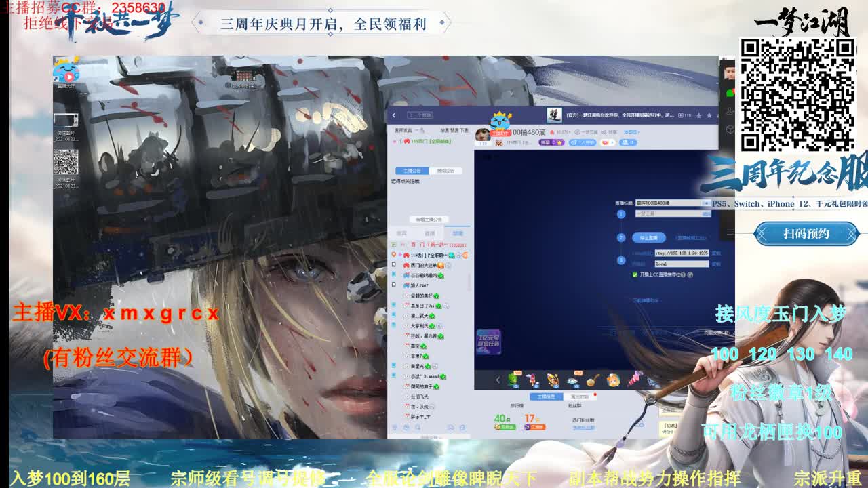
Task: Select the pink ice cream cone gift icon
Action: (635, 378)
